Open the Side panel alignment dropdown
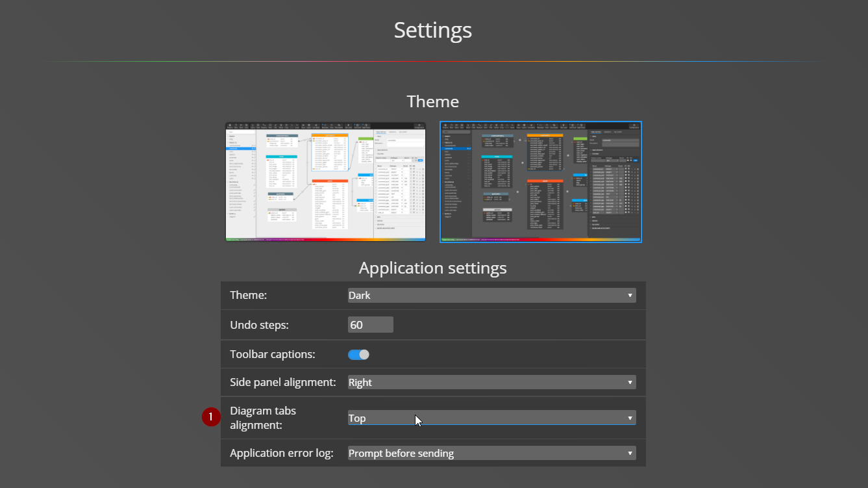Image resolution: width=868 pixels, height=488 pixels. [x=491, y=382]
